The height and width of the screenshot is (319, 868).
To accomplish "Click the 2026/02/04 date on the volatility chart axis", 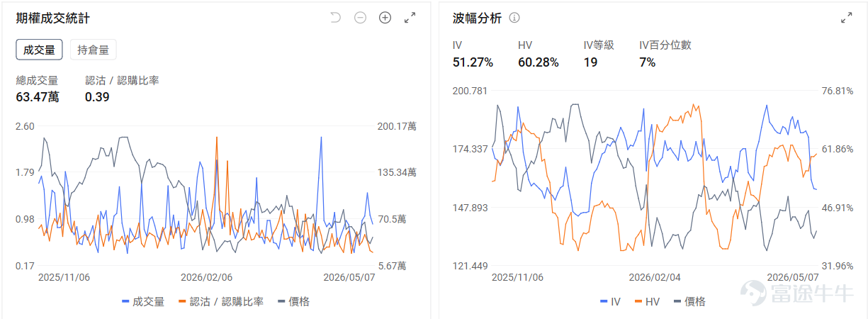I will [x=655, y=277].
